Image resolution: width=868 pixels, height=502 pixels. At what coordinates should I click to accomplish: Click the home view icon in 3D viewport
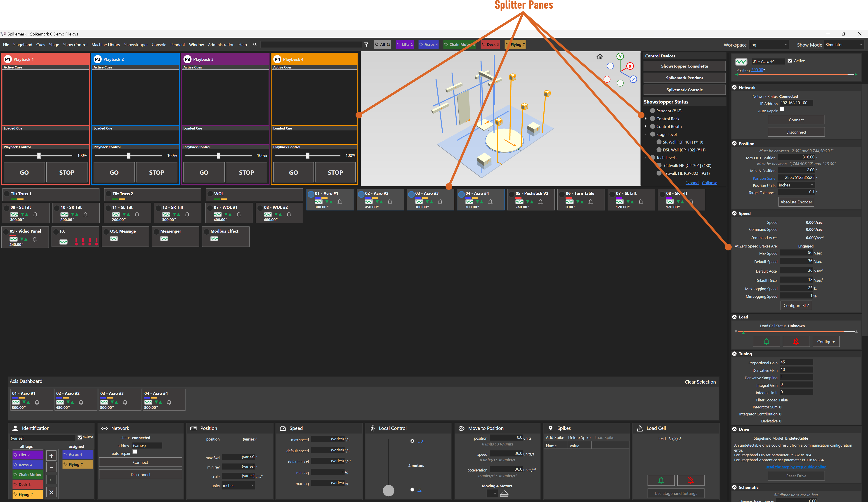600,57
